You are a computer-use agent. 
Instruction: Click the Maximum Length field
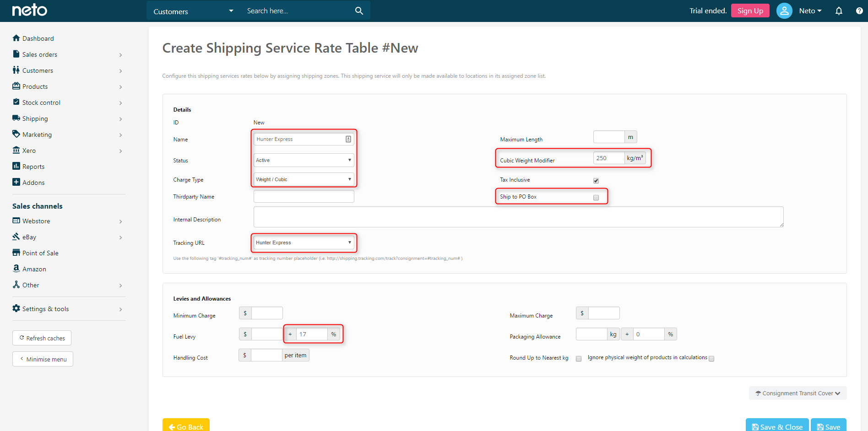click(609, 137)
